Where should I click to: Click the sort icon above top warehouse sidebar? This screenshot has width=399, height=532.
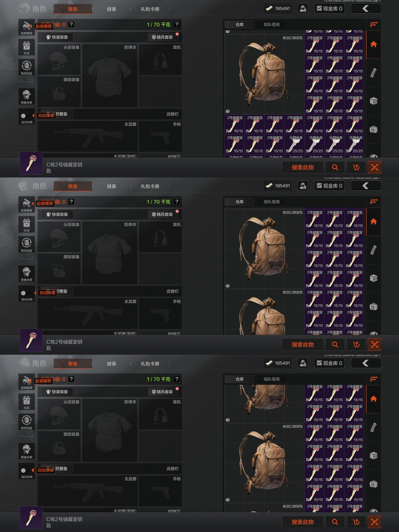point(373,24)
